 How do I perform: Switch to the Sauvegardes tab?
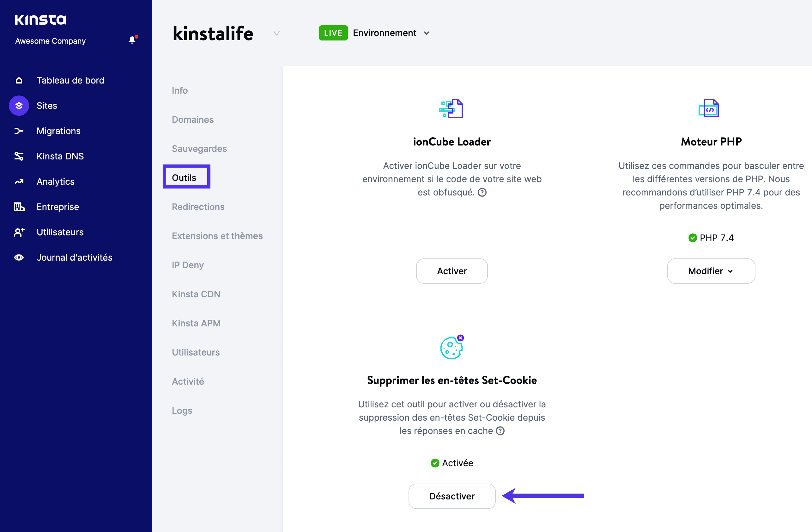pos(199,149)
